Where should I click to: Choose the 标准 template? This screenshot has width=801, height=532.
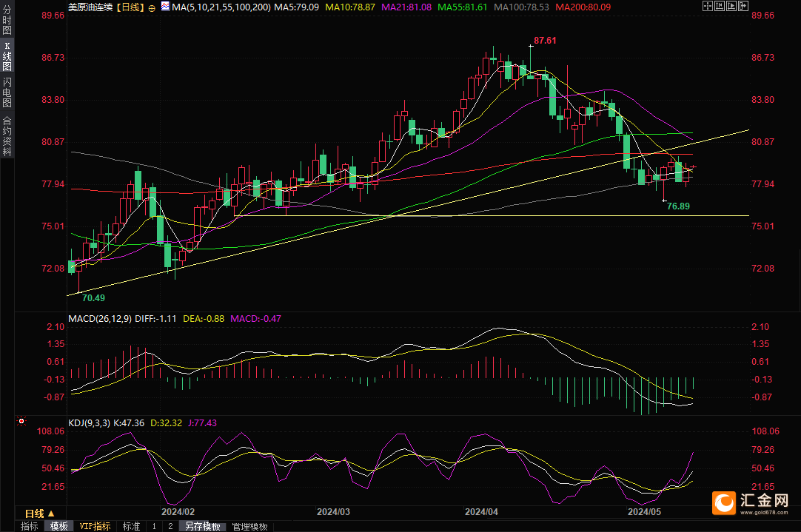(x=131, y=526)
